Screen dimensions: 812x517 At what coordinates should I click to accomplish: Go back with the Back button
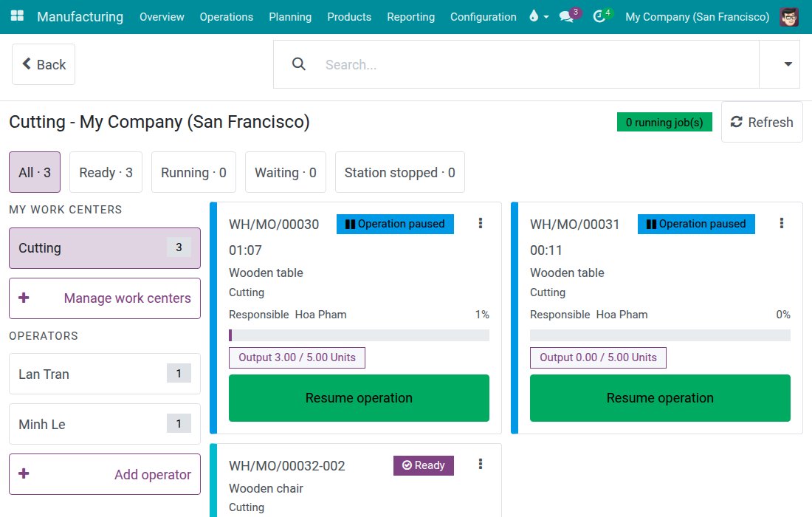click(44, 64)
